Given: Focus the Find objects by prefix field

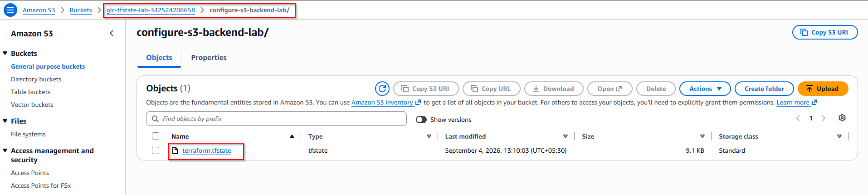Looking at the screenshot, I should [x=276, y=119].
